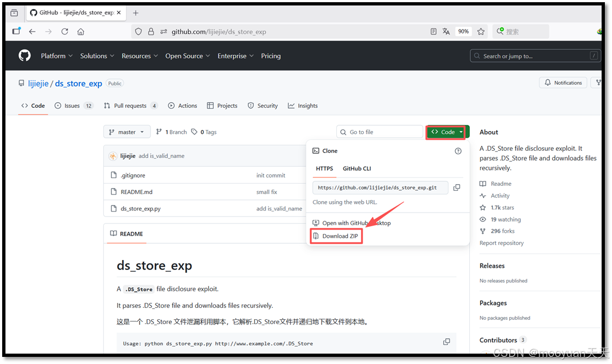The width and height of the screenshot is (612, 364).
Task: Go to browser home page
Action: point(80,31)
